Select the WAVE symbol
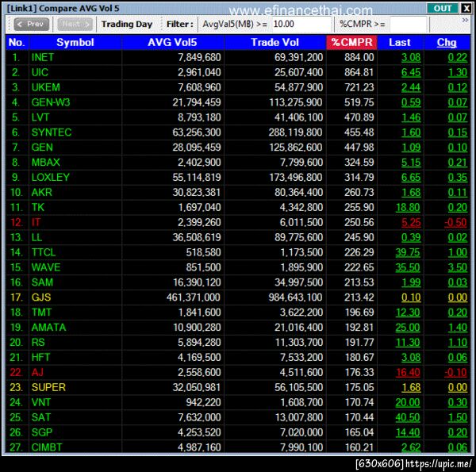Image resolution: width=476 pixels, height=472 pixels. pyautogui.click(x=46, y=267)
